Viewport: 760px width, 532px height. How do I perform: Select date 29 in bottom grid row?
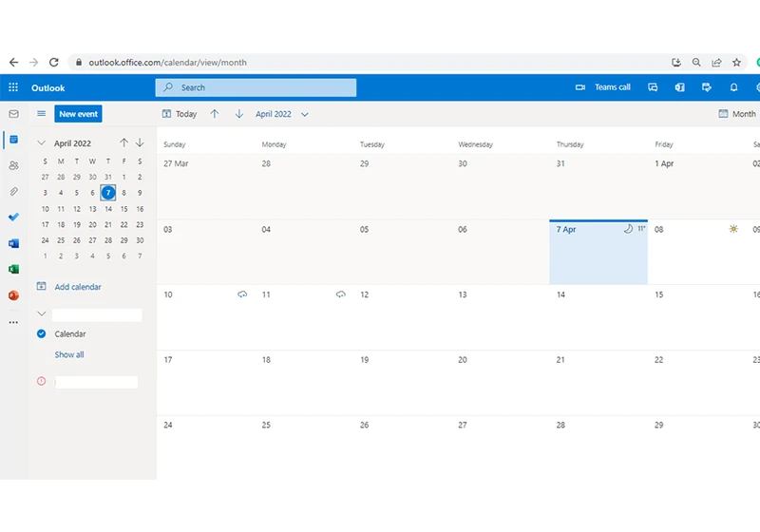pos(658,425)
